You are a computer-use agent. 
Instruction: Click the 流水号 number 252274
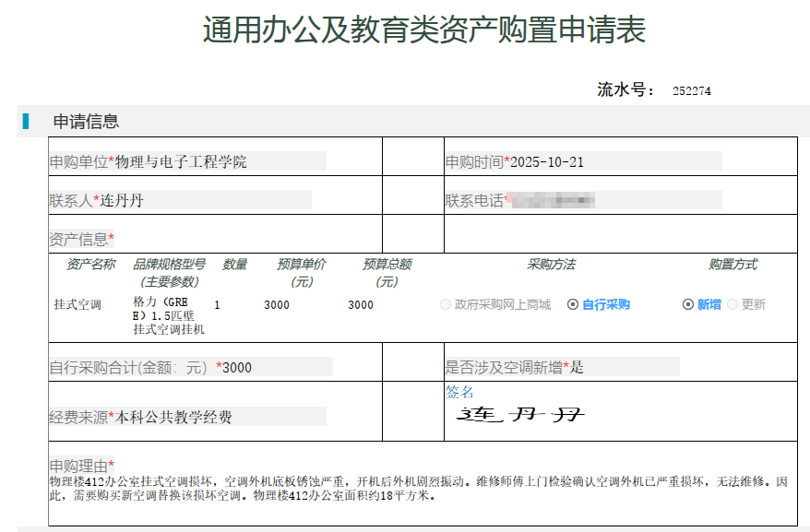[692, 90]
